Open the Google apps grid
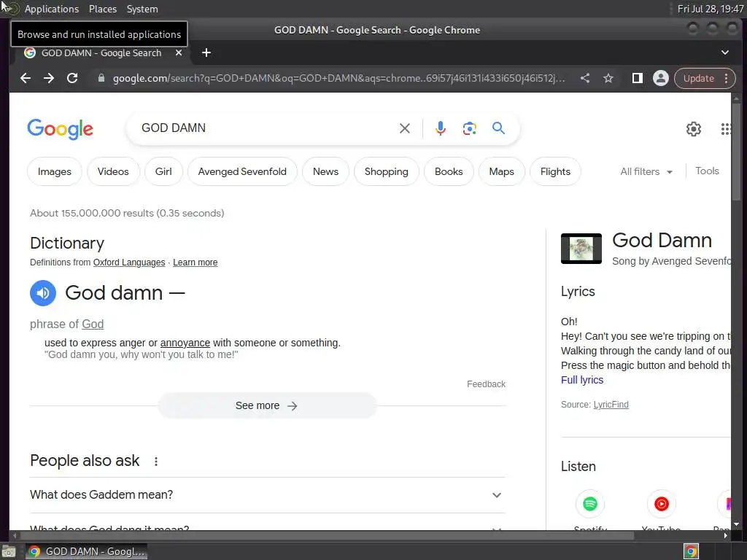The height and width of the screenshot is (560, 747). pyautogui.click(x=726, y=128)
